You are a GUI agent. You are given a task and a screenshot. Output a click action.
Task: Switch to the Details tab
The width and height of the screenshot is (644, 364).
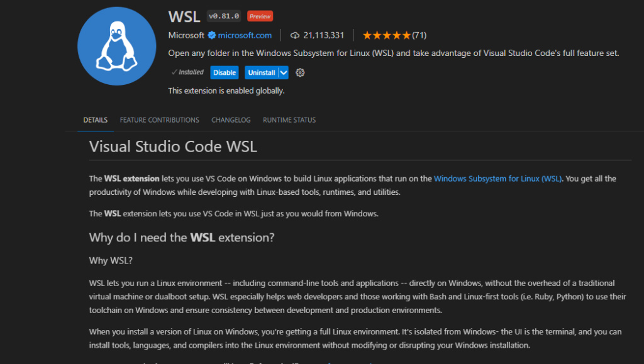pos(96,120)
